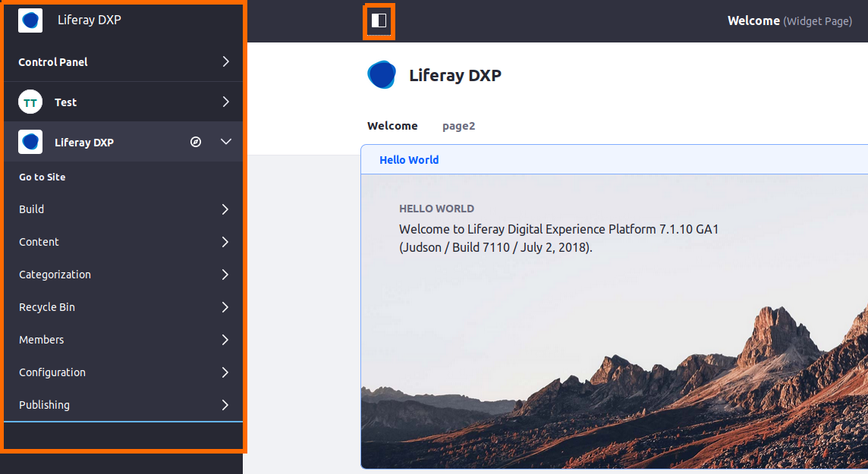The image size is (868, 474).
Task: Click the Liferay DXP text in sidebar header
Action: 89,20
